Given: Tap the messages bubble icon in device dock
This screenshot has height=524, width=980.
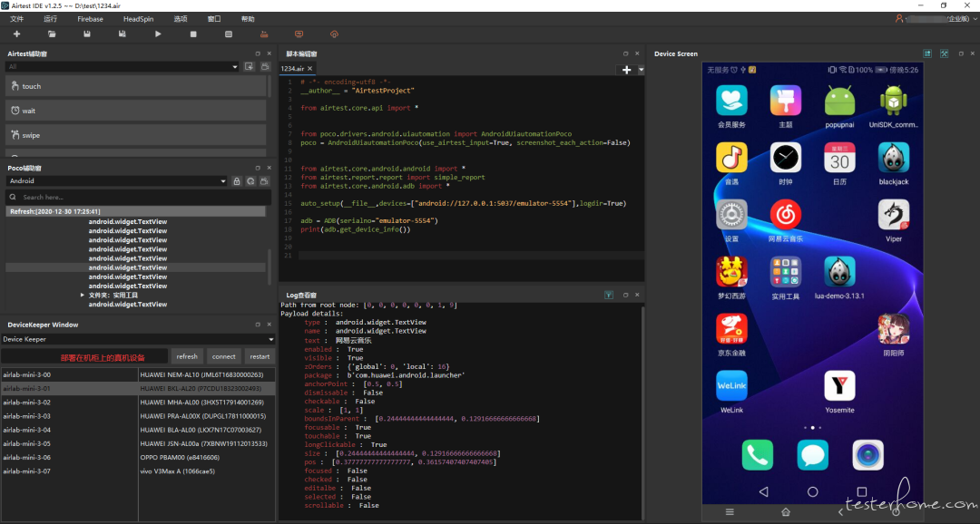Looking at the screenshot, I should tap(812, 455).
